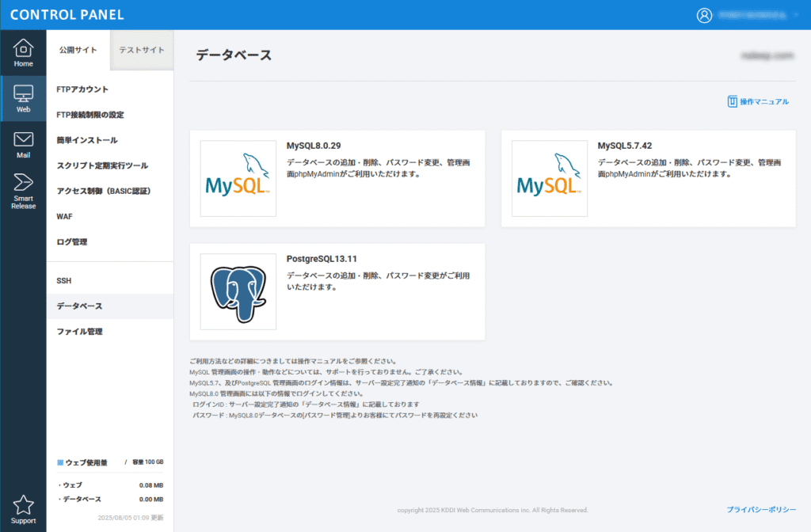Switch to テストサイト tab
Viewport: 811px width, 532px height.
(x=142, y=50)
